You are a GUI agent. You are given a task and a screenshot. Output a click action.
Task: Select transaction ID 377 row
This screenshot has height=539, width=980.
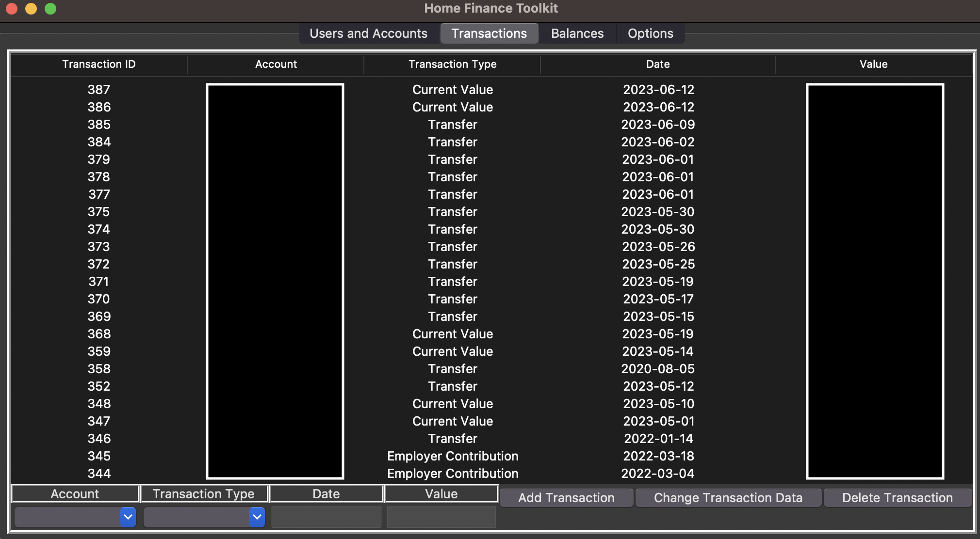pyautogui.click(x=491, y=194)
